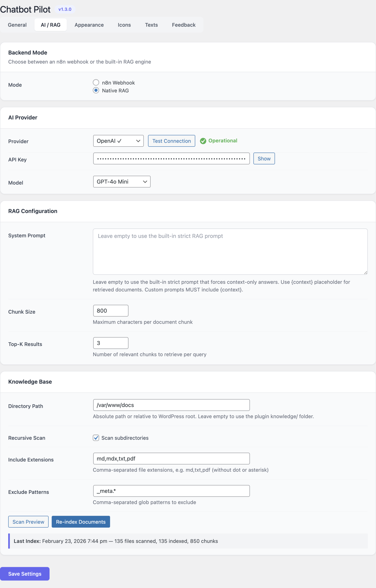Viewport: 376px width, 588px height.
Task: Open the Model dropdown showing GPT-4o Mini
Action: tap(122, 182)
